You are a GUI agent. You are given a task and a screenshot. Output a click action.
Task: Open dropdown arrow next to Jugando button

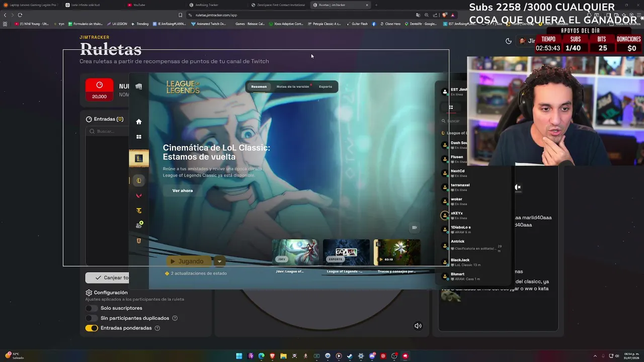tap(219, 261)
